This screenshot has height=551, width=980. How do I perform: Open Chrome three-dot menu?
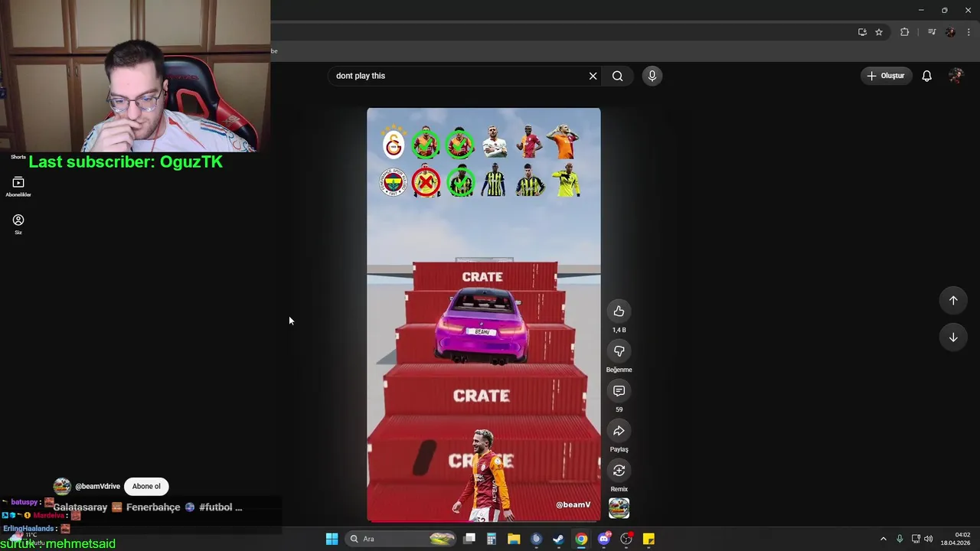(x=969, y=32)
